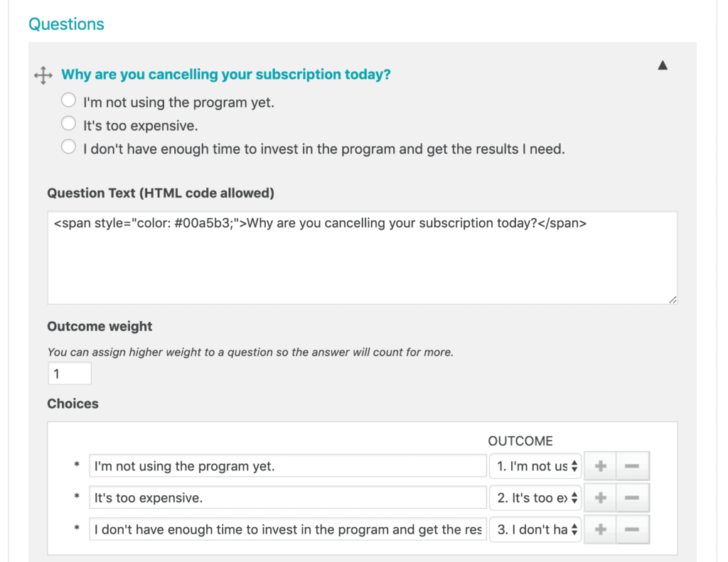Open the outcome dropdown for the first choice
The height and width of the screenshot is (562, 728).
point(535,465)
